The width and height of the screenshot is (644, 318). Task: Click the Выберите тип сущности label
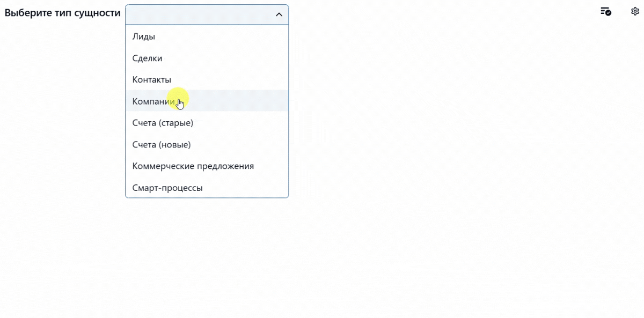[63, 13]
